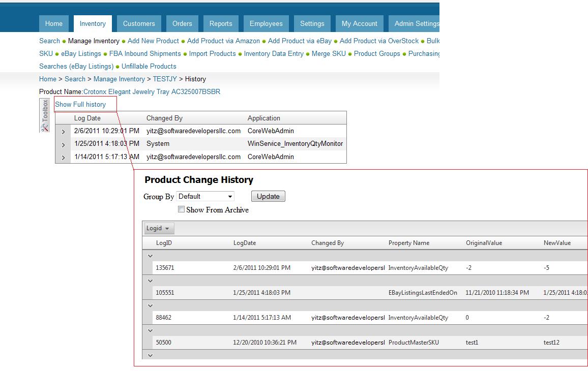588x371 pixels.
Task: Open the Group By Default dropdown
Action: coord(205,196)
